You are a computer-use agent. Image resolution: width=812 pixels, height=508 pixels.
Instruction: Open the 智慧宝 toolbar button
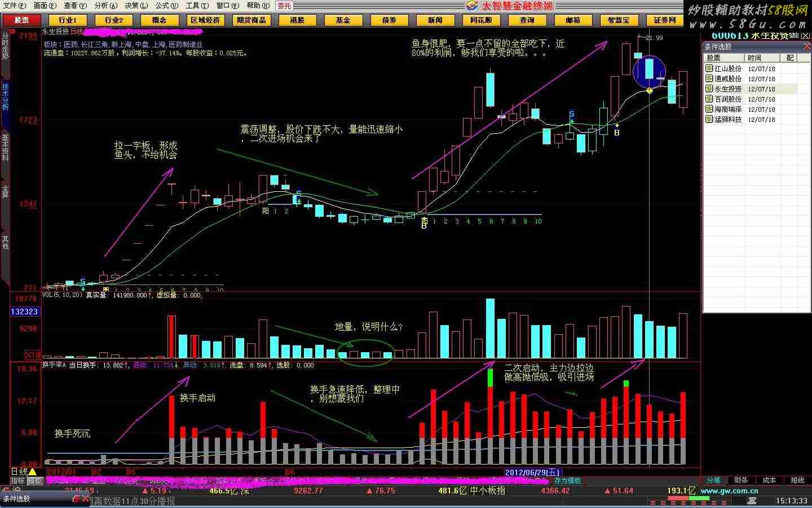[x=619, y=20]
